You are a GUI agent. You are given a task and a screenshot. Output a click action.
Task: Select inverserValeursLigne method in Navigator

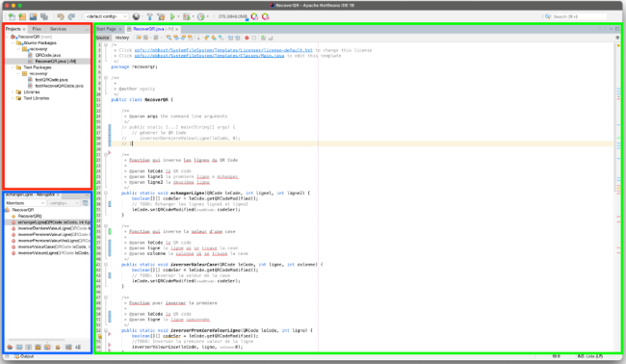pyautogui.click(x=50, y=253)
